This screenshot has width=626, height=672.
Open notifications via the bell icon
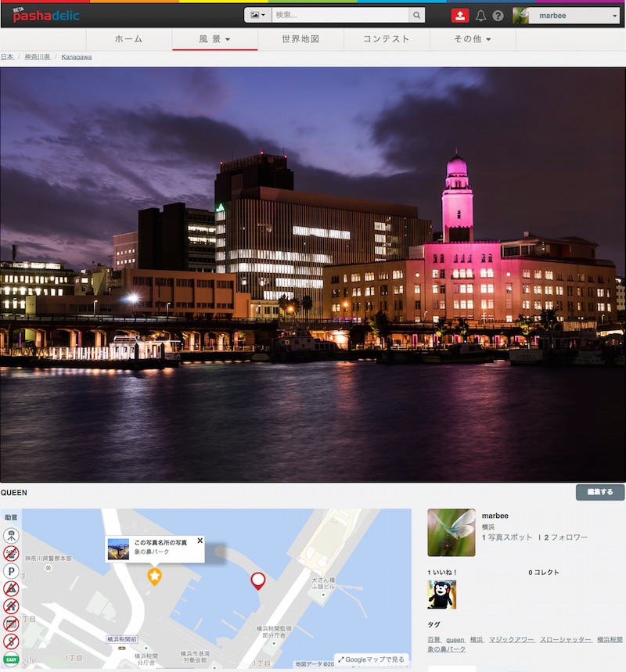(x=480, y=15)
